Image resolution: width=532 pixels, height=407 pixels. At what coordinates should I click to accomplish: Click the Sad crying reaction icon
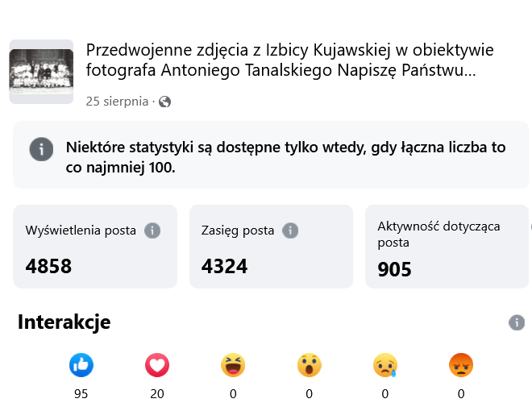coord(385,365)
